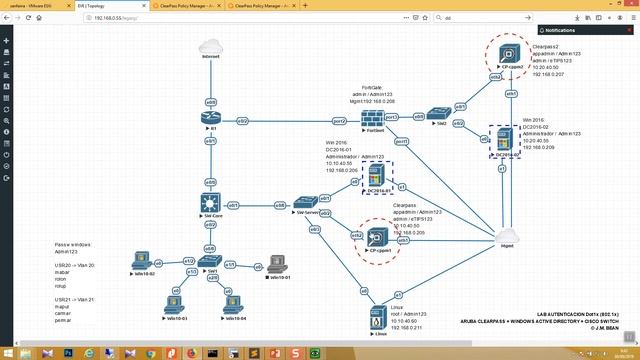Select the DC2016-02 server node

click(505, 140)
